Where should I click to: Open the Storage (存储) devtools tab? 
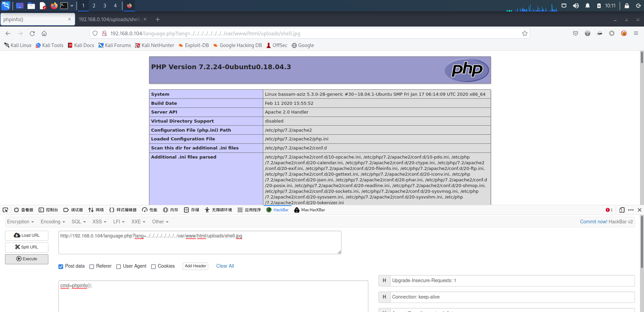tap(191, 210)
